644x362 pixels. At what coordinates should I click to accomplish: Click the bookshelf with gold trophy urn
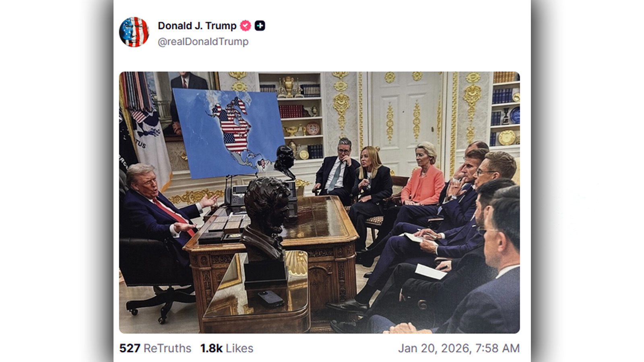click(x=291, y=117)
